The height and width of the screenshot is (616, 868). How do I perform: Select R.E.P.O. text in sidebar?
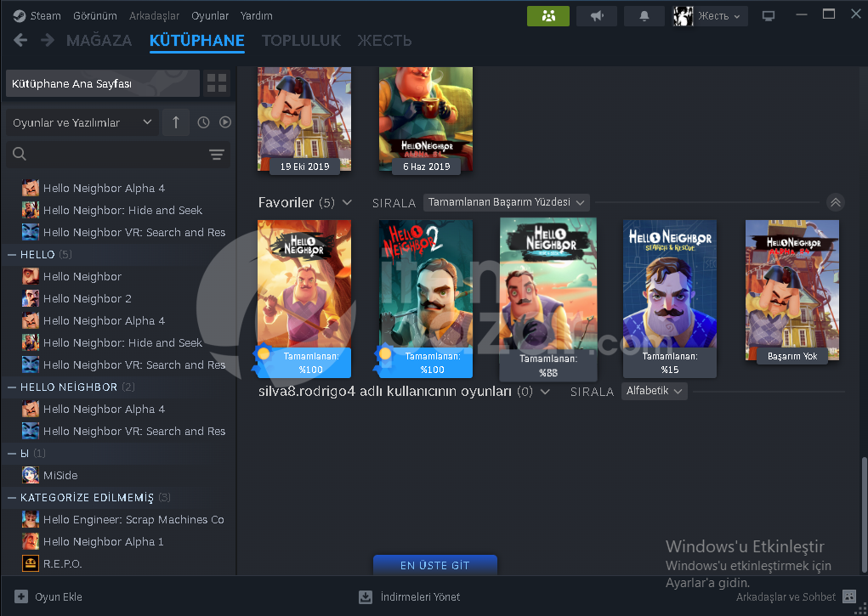pyautogui.click(x=63, y=564)
